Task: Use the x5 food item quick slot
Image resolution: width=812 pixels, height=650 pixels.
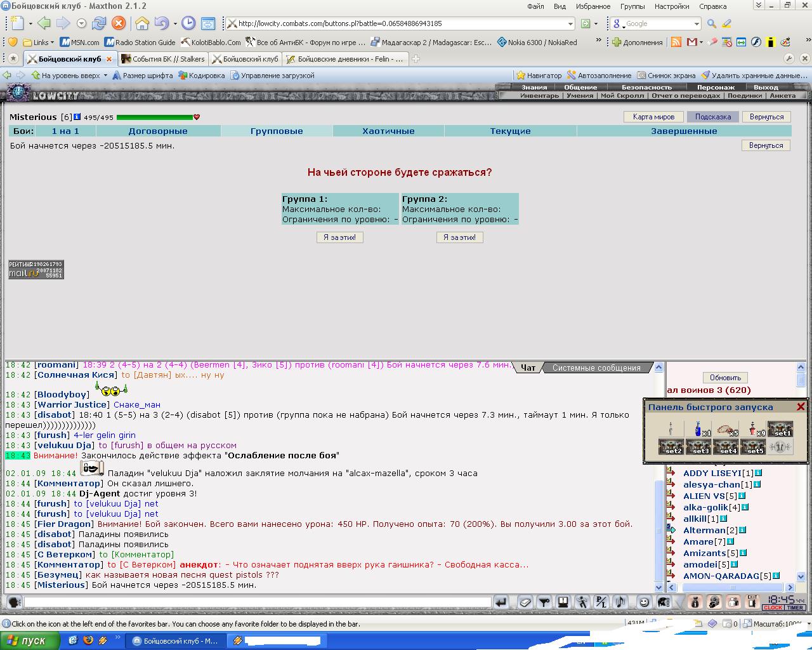Action: point(726,429)
